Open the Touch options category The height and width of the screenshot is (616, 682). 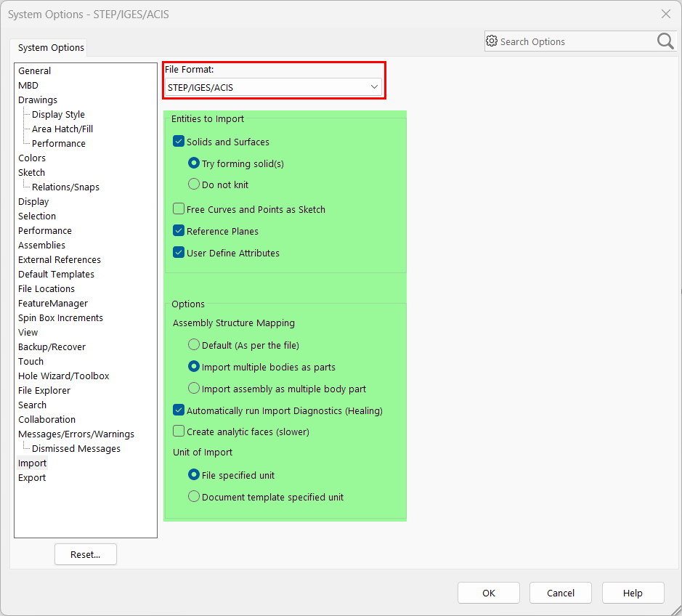point(31,362)
